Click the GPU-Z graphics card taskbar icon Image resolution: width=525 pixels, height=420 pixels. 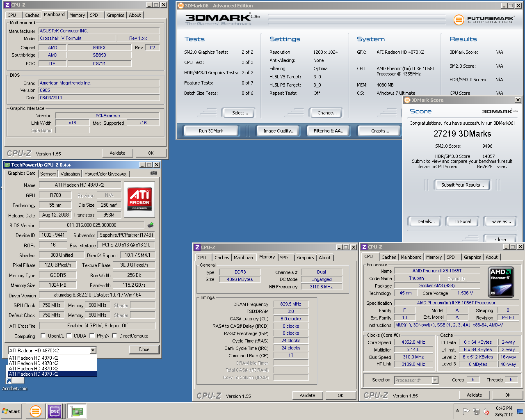[x=77, y=411]
